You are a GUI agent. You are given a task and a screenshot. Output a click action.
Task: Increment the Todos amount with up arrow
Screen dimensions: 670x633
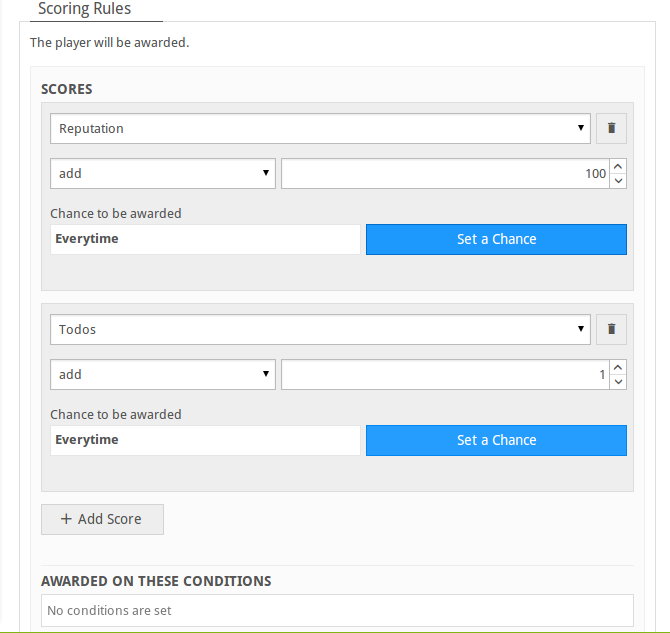click(618, 367)
